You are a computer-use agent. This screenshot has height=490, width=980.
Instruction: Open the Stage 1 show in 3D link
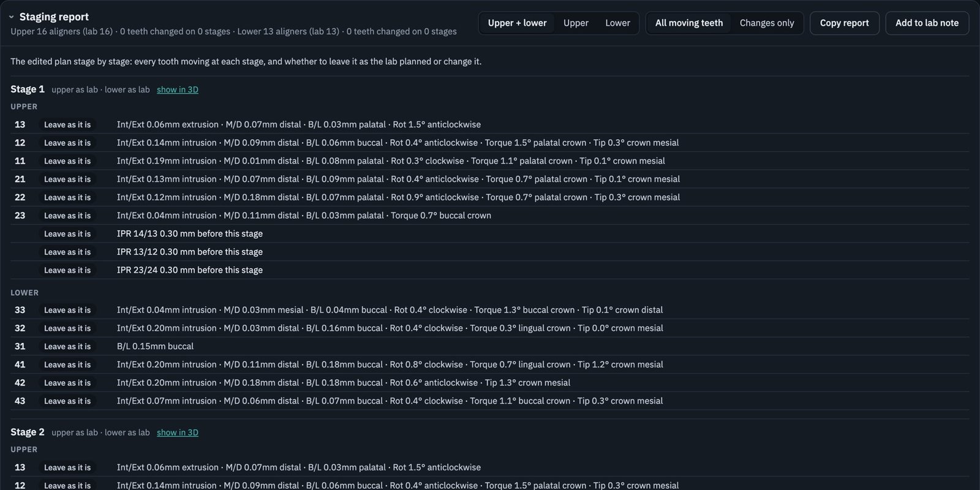point(178,89)
